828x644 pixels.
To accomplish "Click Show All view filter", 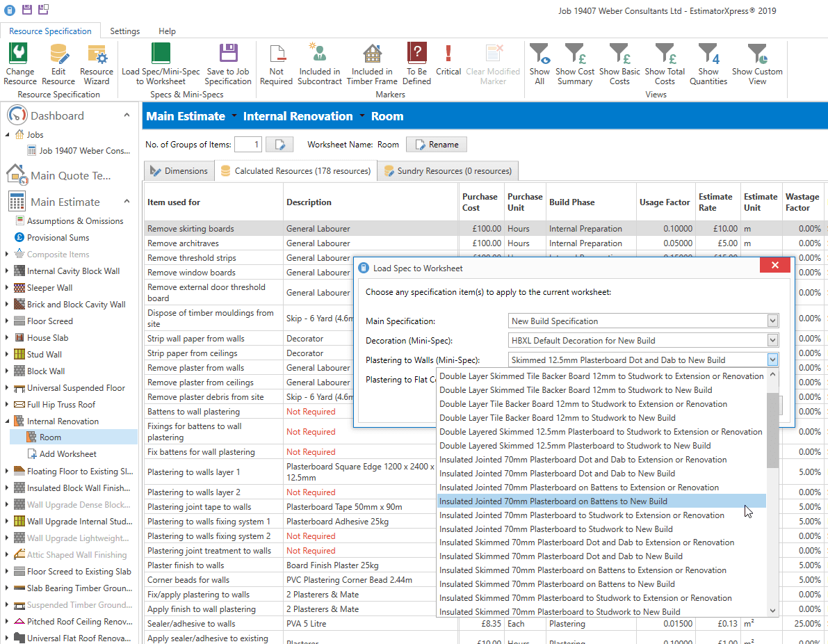I will tap(539, 65).
